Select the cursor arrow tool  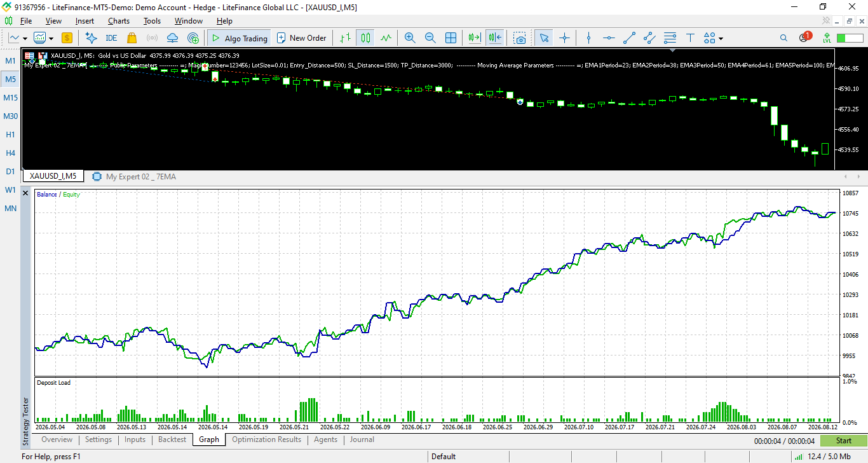(x=543, y=38)
